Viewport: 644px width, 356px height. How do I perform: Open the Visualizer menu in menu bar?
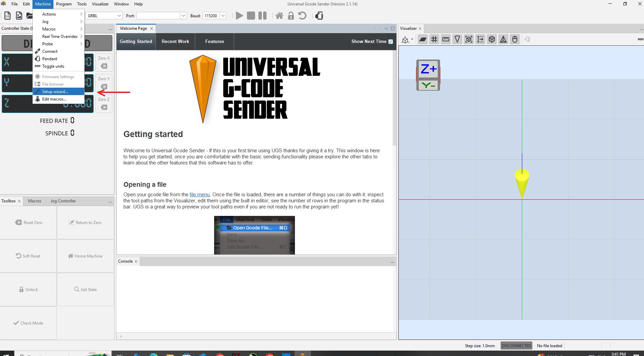click(100, 4)
